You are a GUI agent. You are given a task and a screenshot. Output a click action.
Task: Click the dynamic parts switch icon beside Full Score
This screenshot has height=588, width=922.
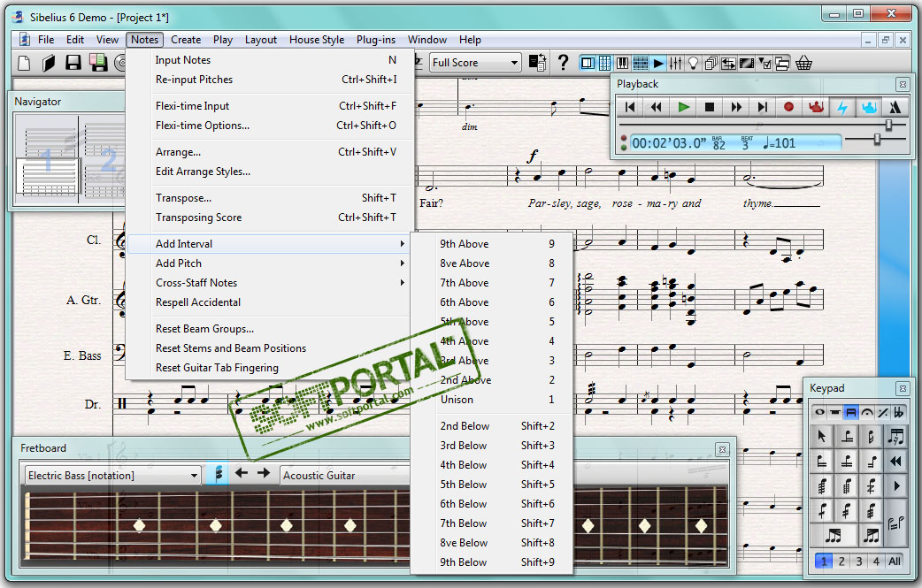[537, 62]
